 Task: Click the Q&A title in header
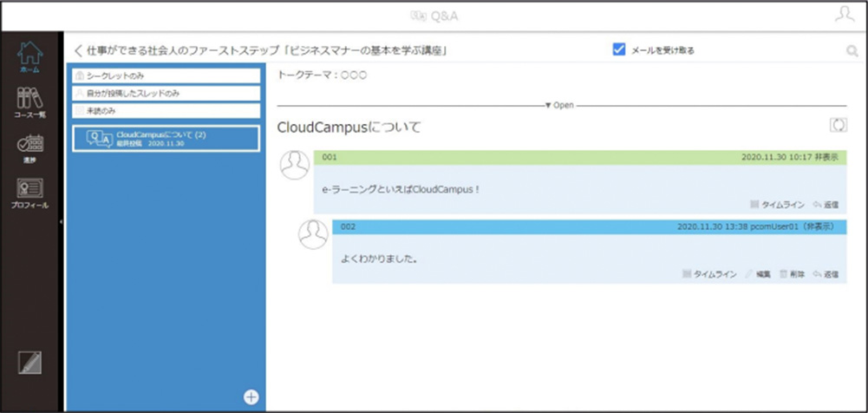coord(434,16)
